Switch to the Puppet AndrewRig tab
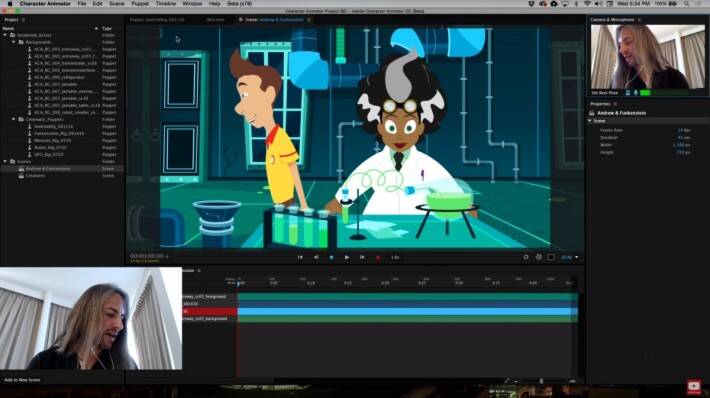This screenshot has height=398, width=710. tap(157, 20)
